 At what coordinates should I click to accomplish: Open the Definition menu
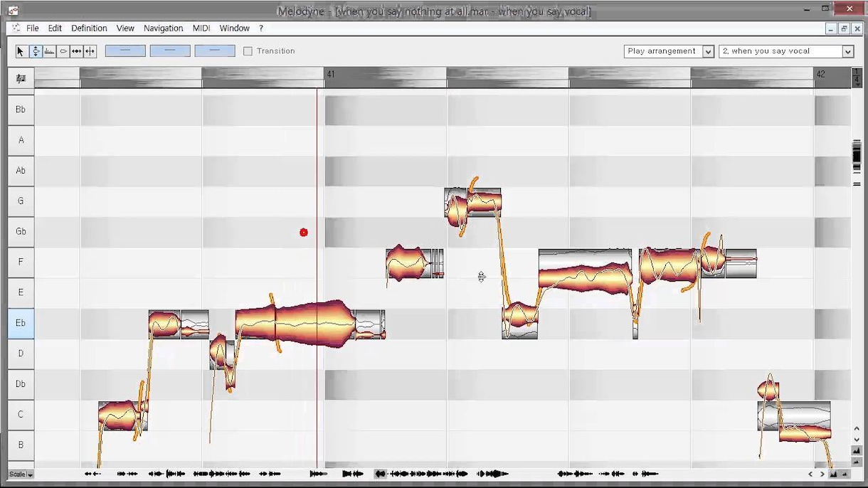(x=89, y=28)
